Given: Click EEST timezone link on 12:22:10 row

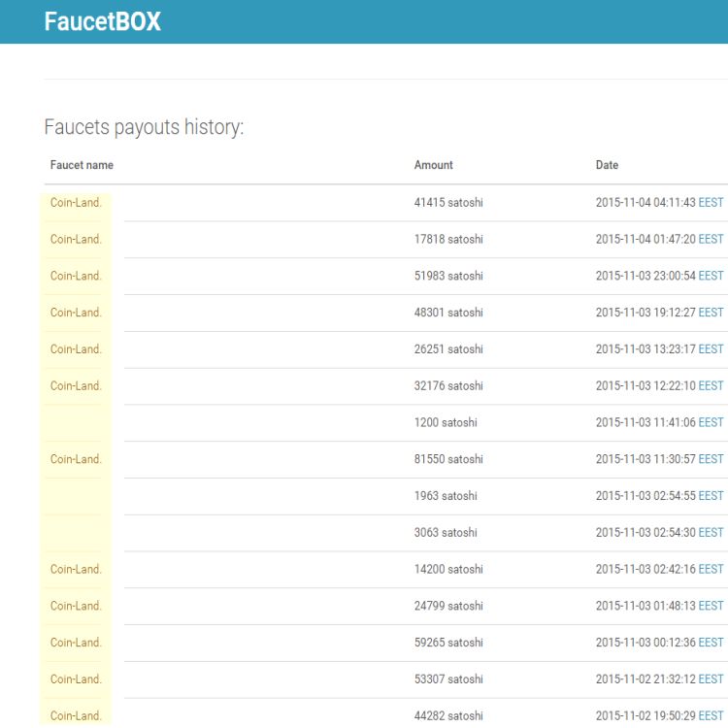Looking at the screenshot, I should 711,385.
